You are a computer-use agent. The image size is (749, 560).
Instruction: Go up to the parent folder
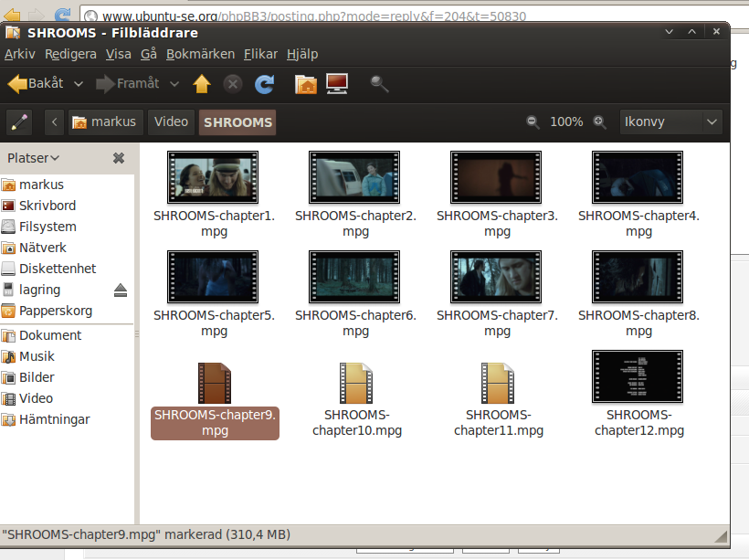(x=202, y=84)
